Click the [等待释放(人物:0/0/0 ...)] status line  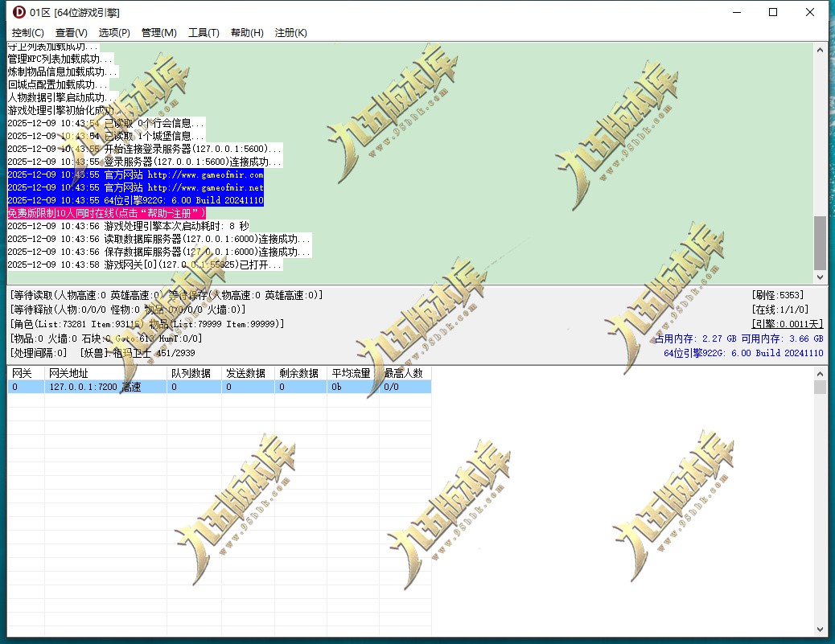128,310
